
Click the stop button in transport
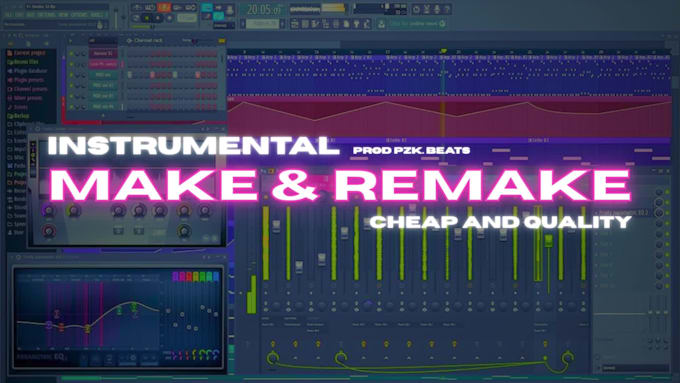[x=157, y=18]
